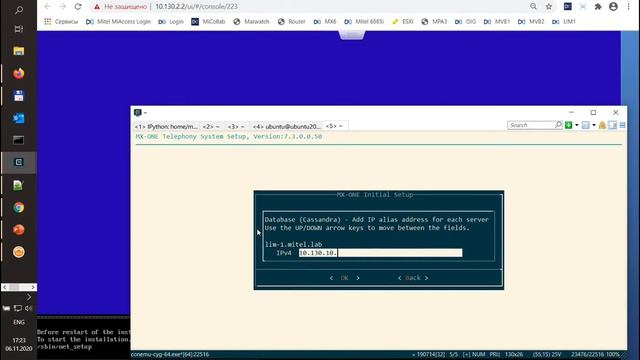Launch Firefox from the taskbar
Image resolution: width=640 pixels, height=360 pixels.
pos(18,73)
